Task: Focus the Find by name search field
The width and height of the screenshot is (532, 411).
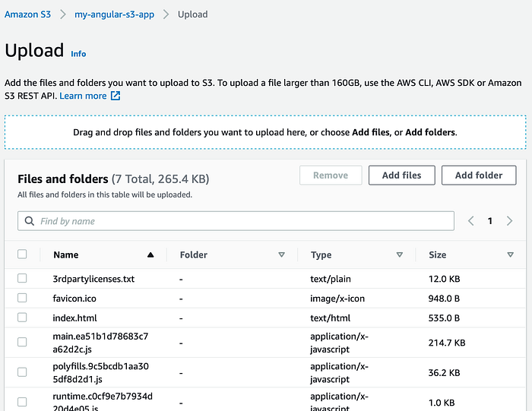Action: (236, 221)
